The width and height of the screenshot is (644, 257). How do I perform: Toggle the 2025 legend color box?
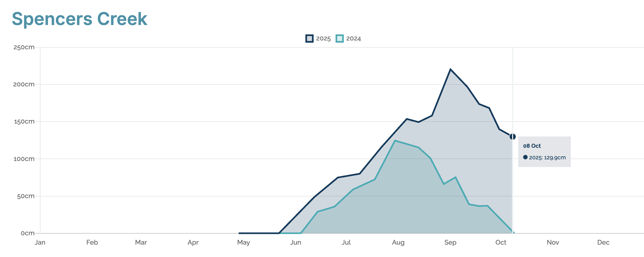click(309, 39)
